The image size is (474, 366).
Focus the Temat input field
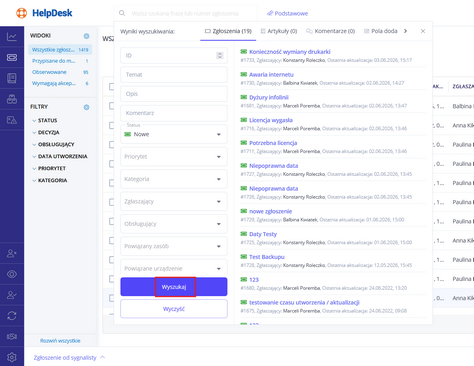click(174, 75)
